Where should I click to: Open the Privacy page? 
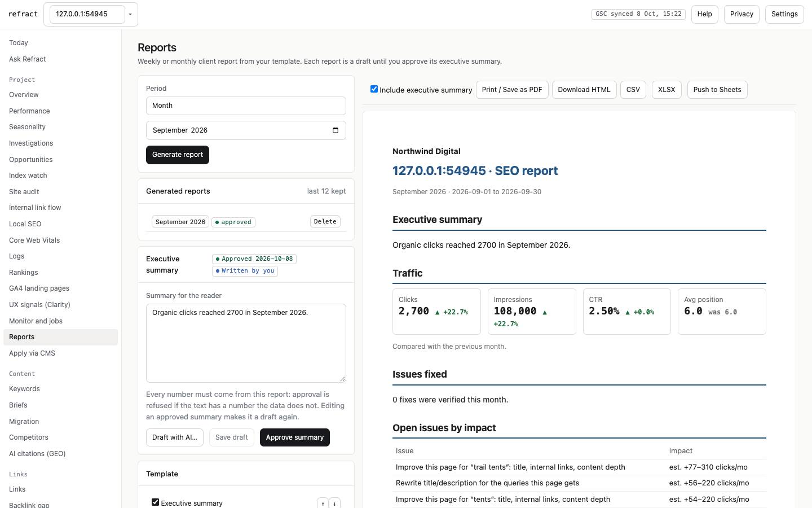pos(742,14)
